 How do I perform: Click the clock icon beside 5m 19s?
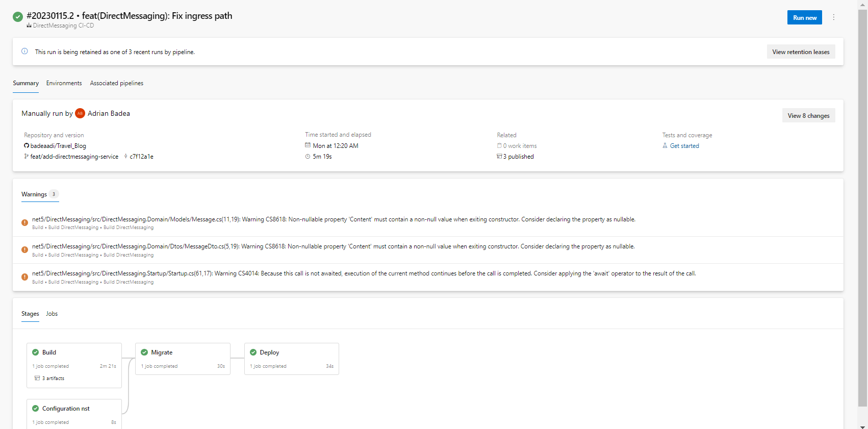[x=308, y=157]
